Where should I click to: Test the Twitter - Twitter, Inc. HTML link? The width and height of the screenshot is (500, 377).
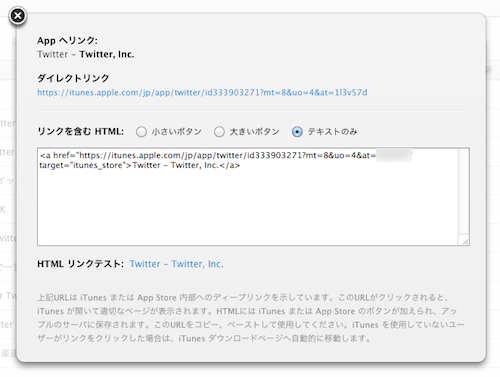point(176,264)
